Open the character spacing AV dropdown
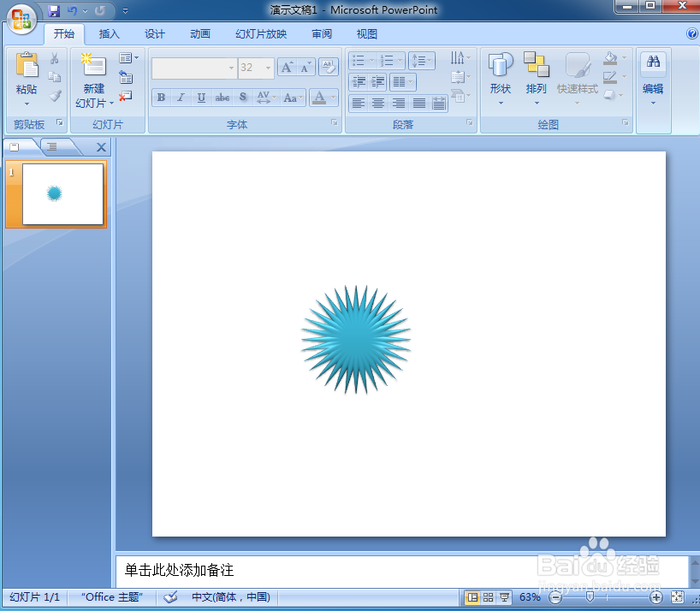700x611 pixels. (x=266, y=98)
